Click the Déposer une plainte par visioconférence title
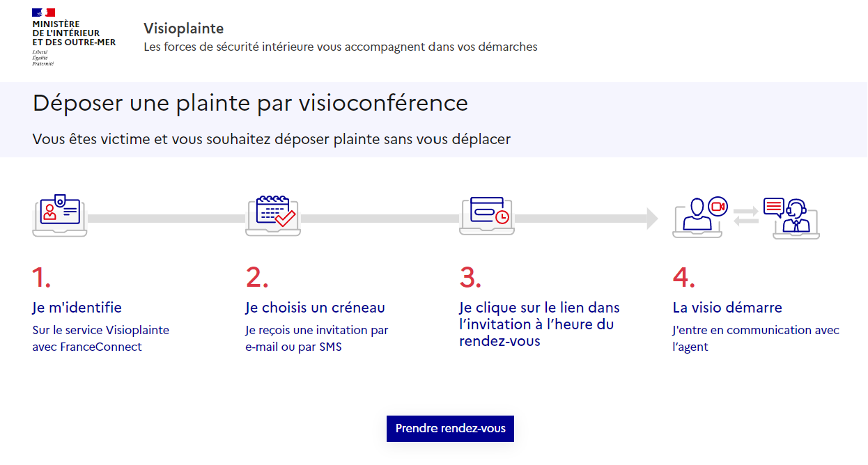Image resolution: width=868 pixels, height=465 pixels. click(250, 103)
